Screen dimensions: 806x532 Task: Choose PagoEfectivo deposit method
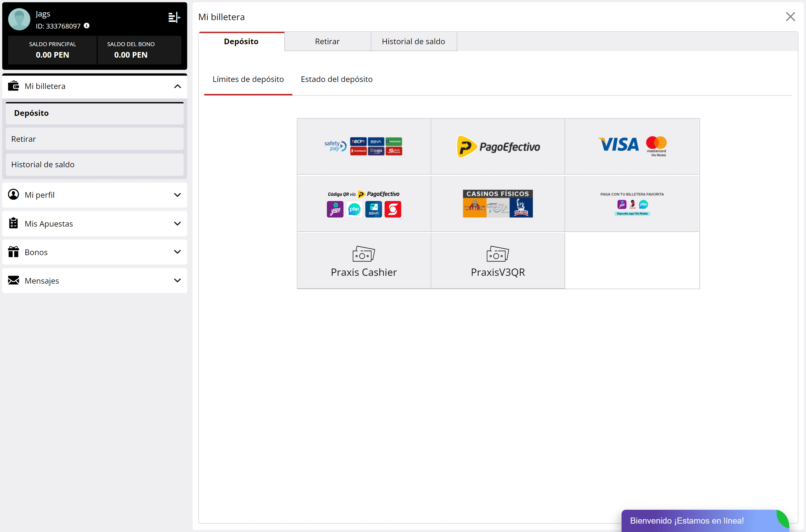[x=498, y=146]
